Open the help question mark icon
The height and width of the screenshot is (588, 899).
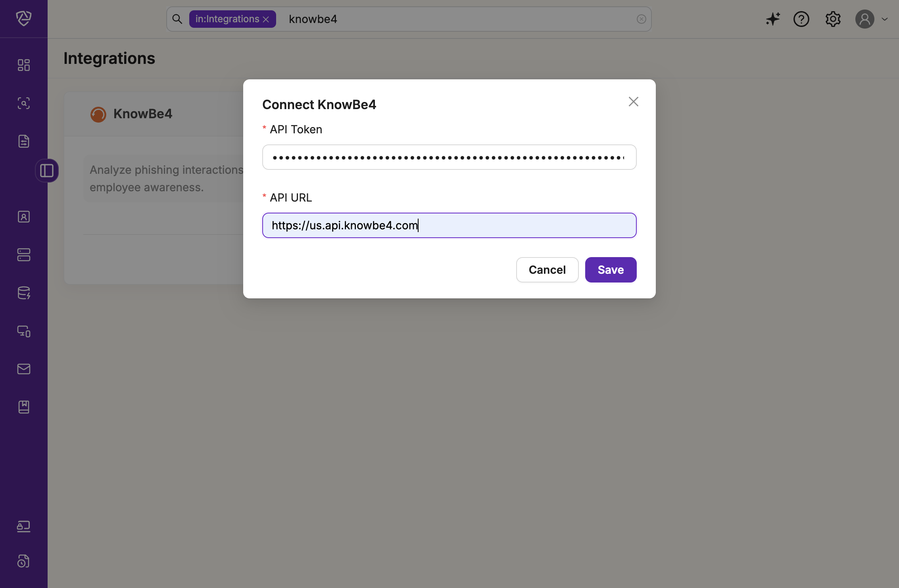coord(801,19)
